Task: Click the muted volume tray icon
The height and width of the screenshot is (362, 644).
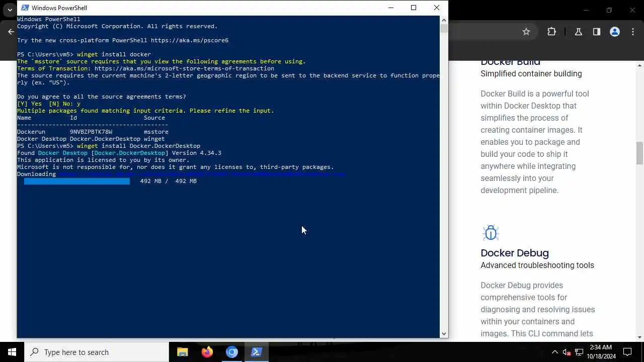Action: 567,352
